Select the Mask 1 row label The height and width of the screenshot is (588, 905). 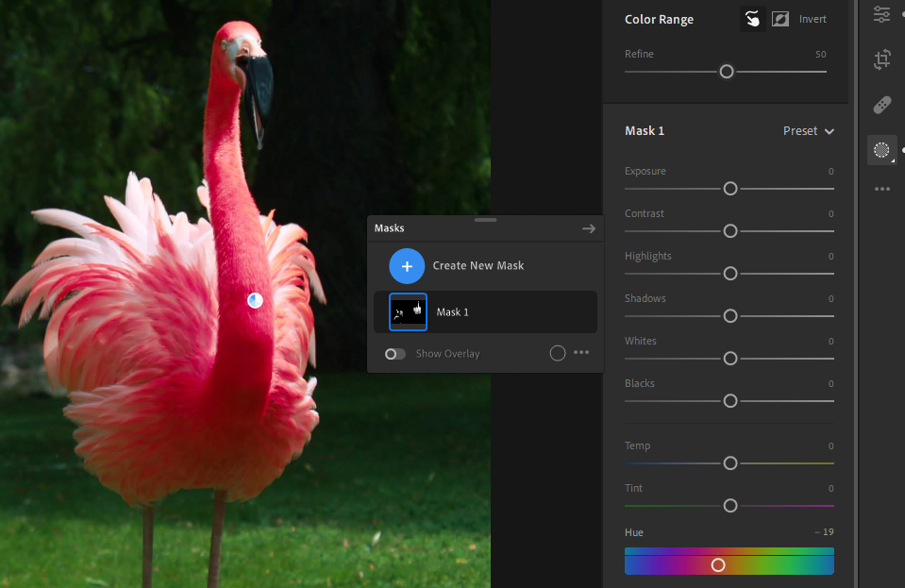[453, 312]
